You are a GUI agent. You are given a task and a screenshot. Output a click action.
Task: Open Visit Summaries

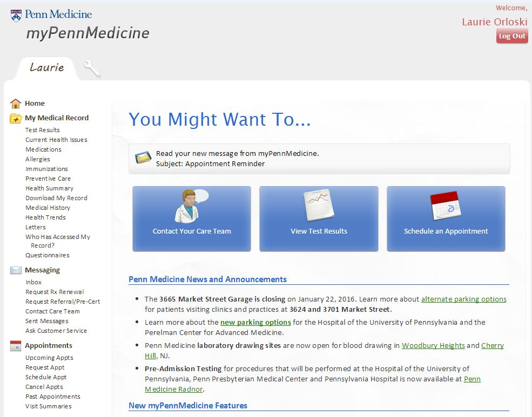tap(49, 406)
